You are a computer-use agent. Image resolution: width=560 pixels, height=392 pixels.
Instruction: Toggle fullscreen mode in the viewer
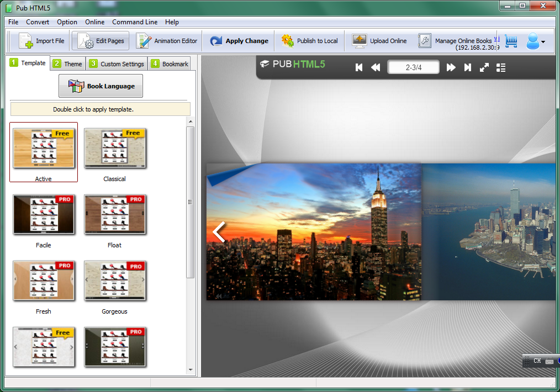point(484,67)
